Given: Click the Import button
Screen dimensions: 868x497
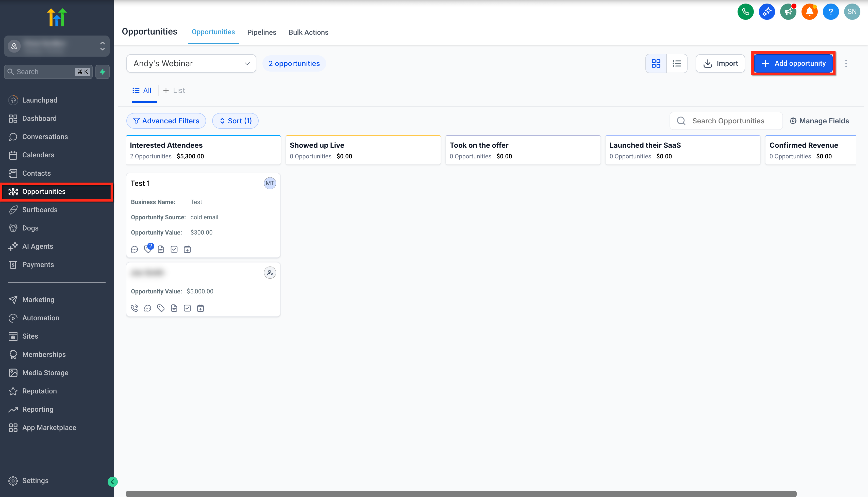Looking at the screenshot, I should [720, 63].
